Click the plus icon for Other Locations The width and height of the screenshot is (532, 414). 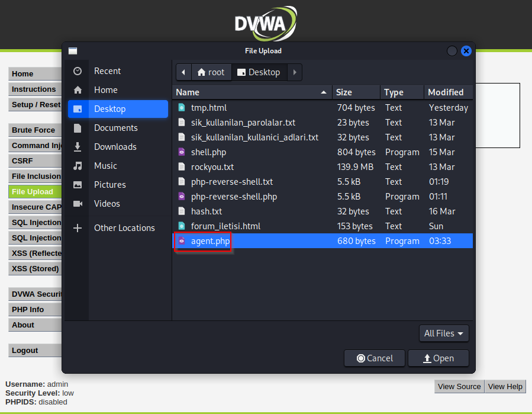coord(78,228)
